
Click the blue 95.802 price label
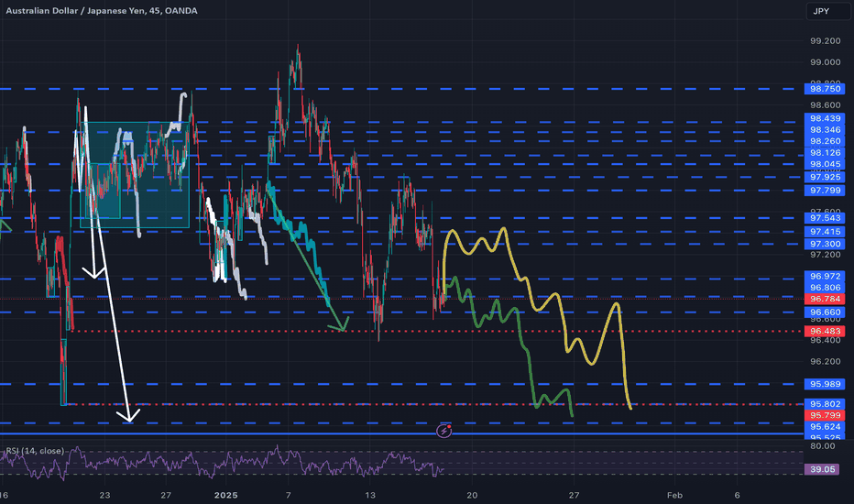coord(825,404)
